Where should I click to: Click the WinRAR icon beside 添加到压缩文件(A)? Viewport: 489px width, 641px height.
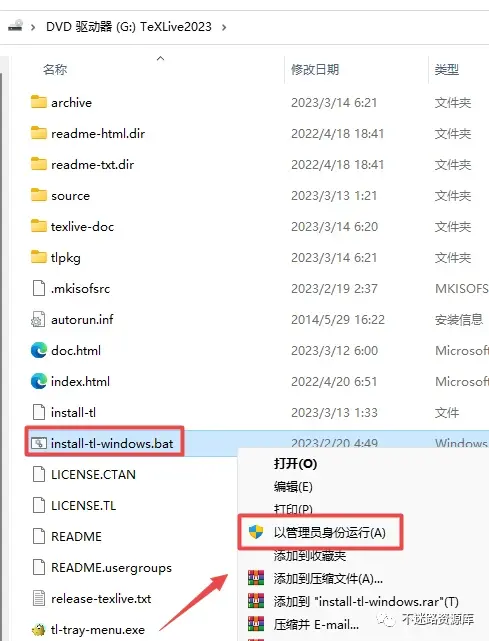(x=256, y=578)
